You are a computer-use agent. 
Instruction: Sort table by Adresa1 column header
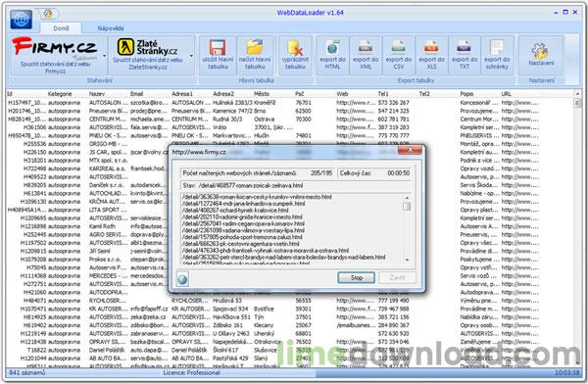click(192, 94)
